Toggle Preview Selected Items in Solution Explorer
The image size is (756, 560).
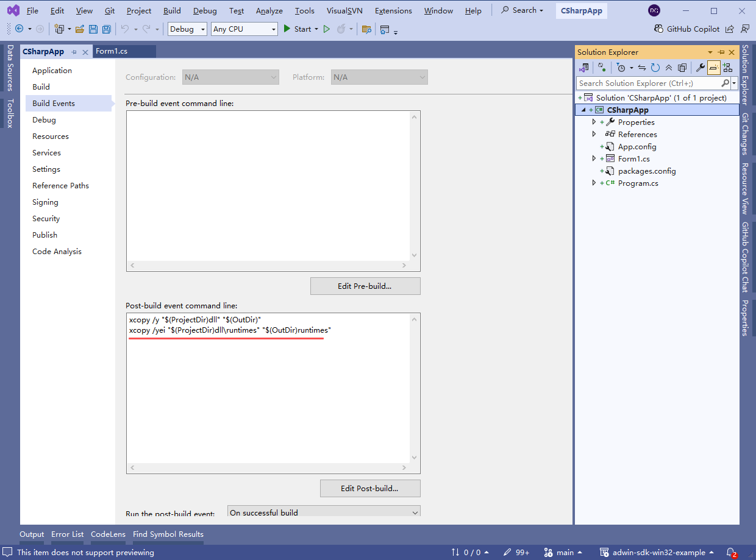[x=713, y=67]
